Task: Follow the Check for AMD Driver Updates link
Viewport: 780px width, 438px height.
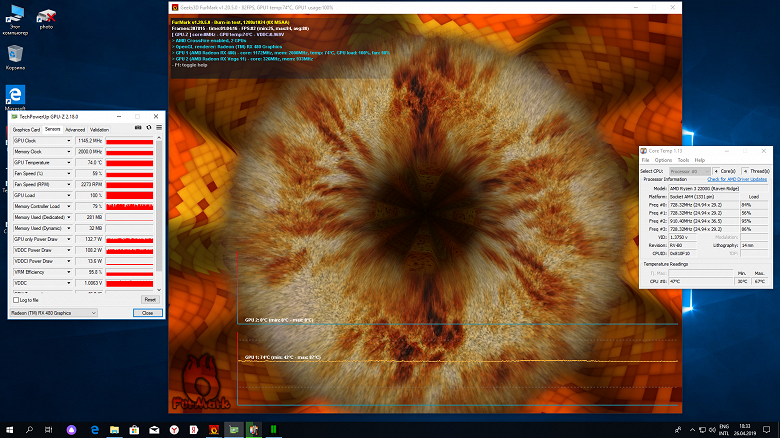Action: click(x=737, y=179)
